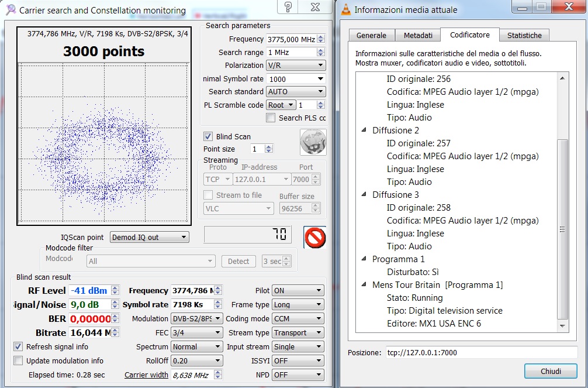Enable Update modulation info checkbox
Image resolution: width=588 pixels, height=388 pixels.
pyautogui.click(x=18, y=360)
